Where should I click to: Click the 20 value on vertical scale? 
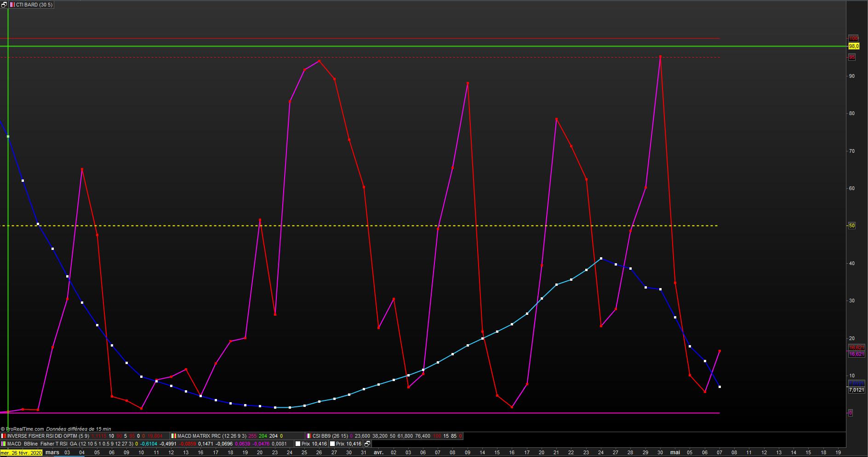(852, 338)
